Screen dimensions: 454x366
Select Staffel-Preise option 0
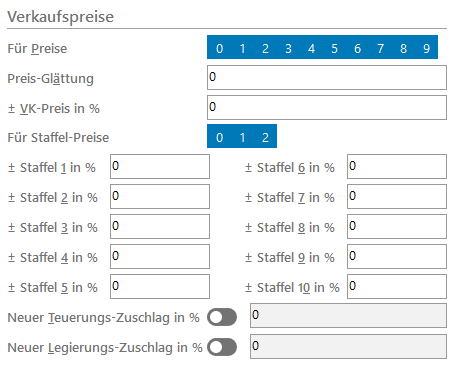[x=219, y=136]
